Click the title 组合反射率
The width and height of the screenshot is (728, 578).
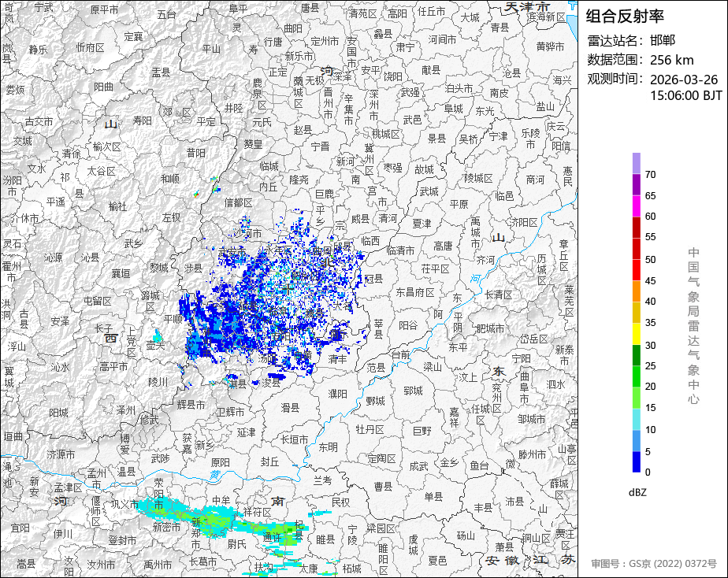click(625, 16)
